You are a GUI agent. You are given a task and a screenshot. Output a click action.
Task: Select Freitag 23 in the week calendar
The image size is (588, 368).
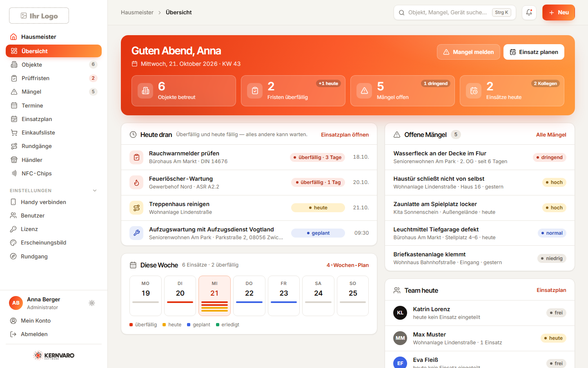pyautogui.click(x=284, y=296)
